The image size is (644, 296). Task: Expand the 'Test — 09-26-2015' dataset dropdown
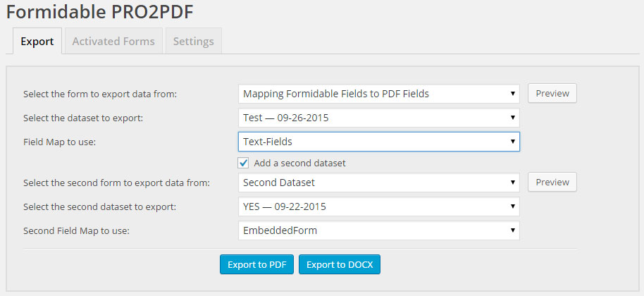click(x=378, y=118)
